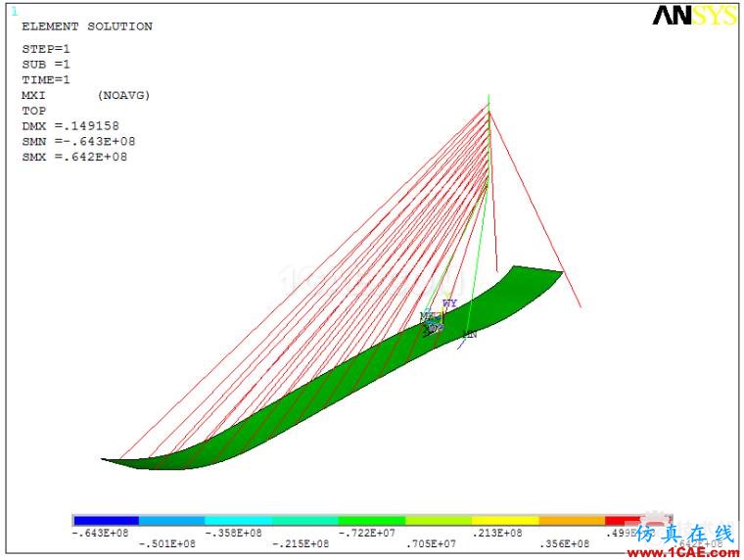The width and height of the screenshot is (744, 560).
Task: Select the yellow legend color band
Action: 505,521
